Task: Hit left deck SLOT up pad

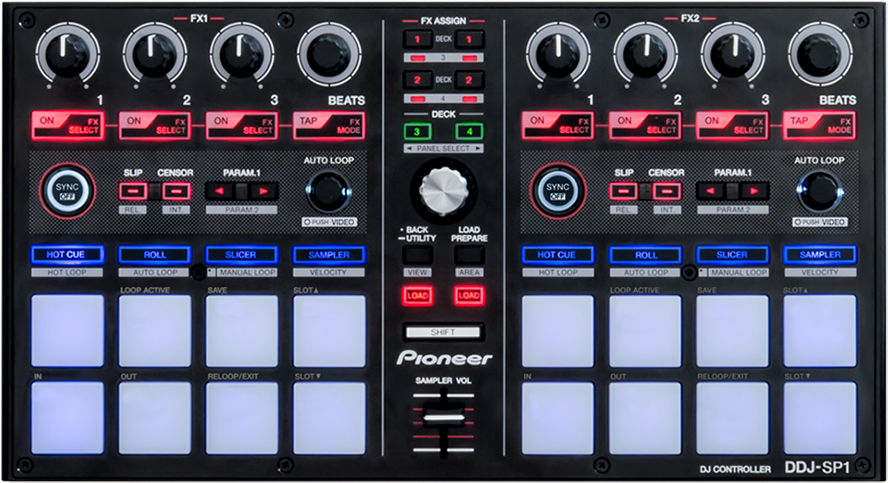Action: click(329, 331)
